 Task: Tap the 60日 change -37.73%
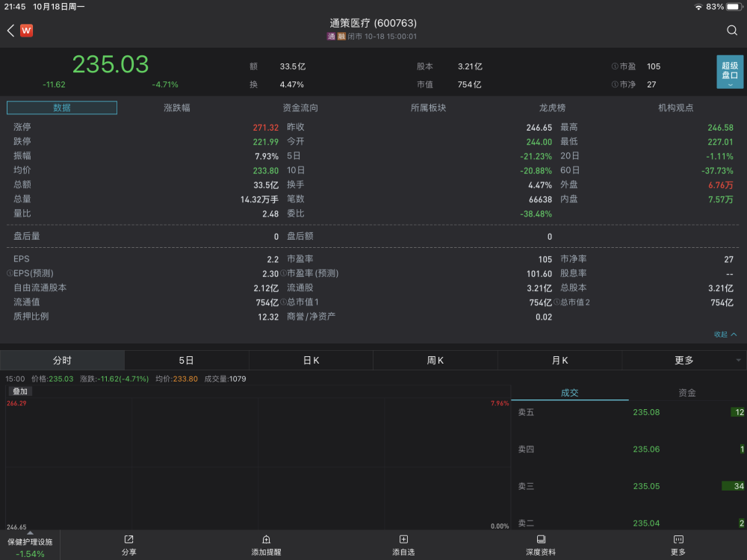tap(717, 170)
